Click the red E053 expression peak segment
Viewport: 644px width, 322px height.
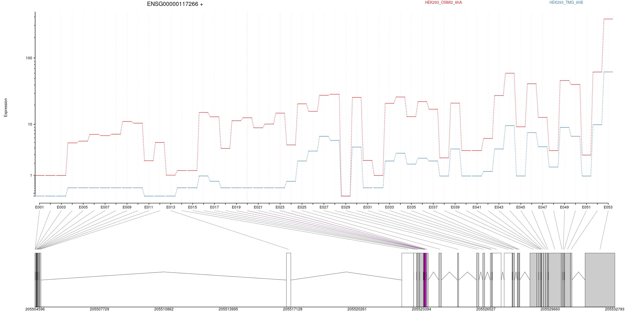tap(608, 19)
